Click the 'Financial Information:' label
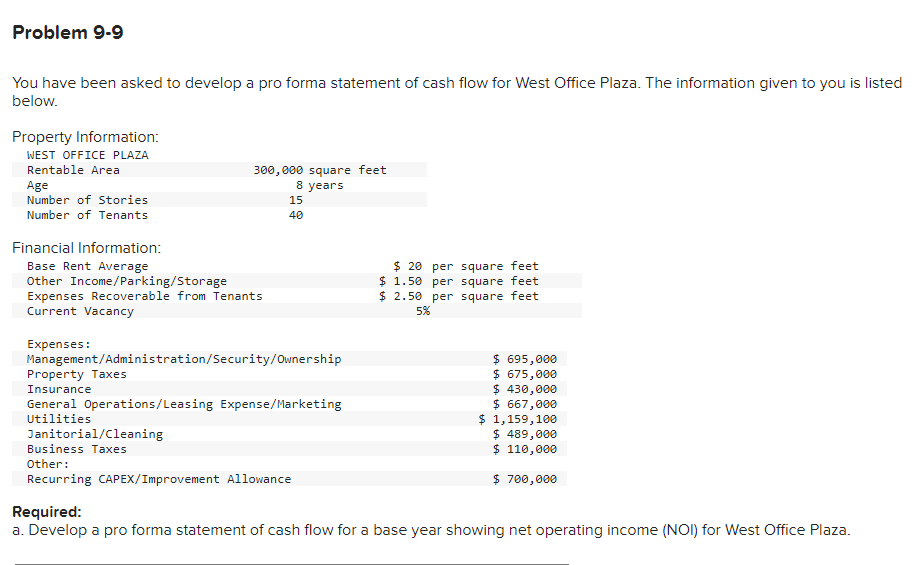 point(87,248)
